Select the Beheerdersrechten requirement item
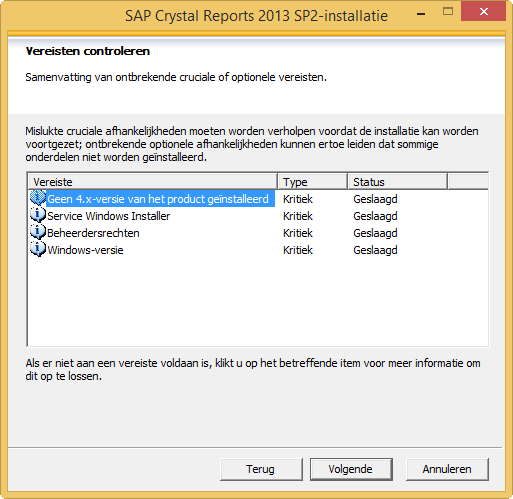This screenshot has height=499, width=513. tap(93, 233)
